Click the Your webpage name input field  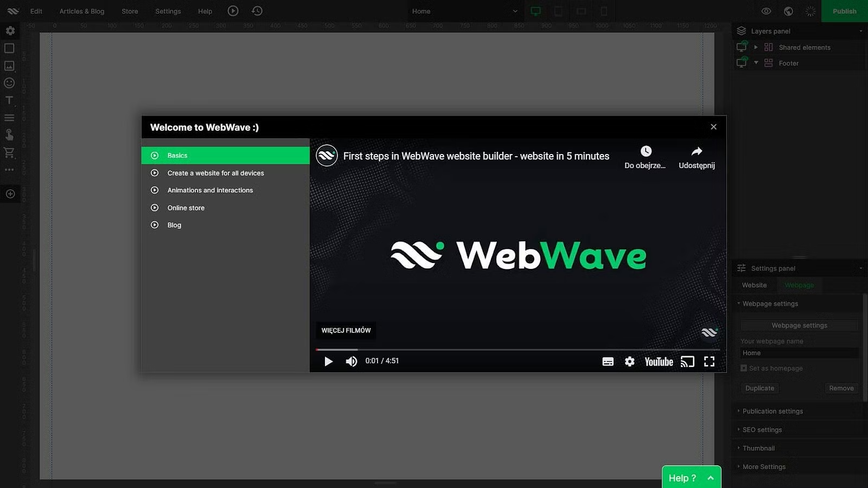[800, 353]
